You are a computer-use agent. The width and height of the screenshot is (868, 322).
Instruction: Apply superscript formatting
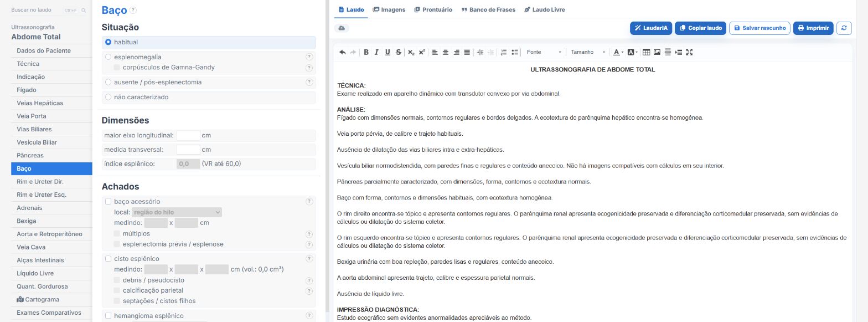(x=422, y=52)
